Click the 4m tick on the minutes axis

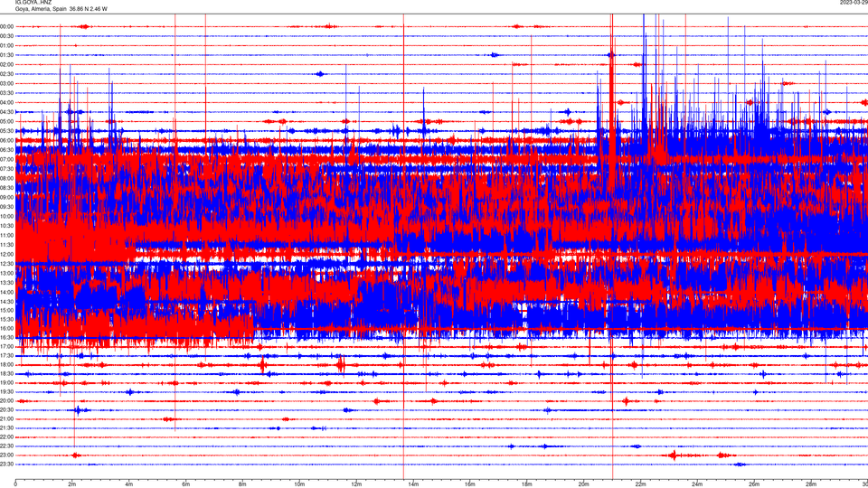129,484
